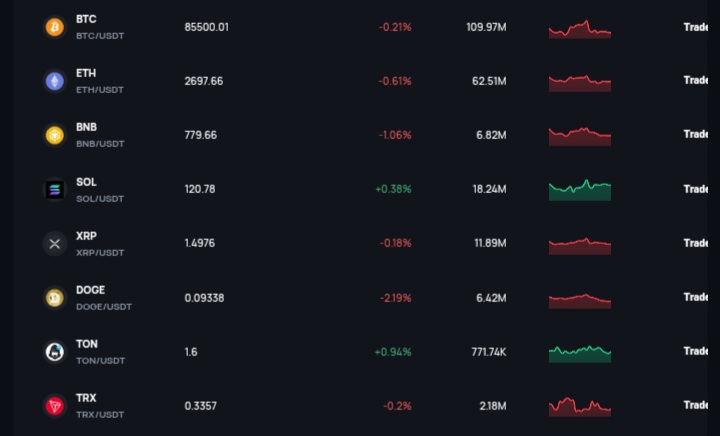Viewport: 720px width, 436px height.
Task: Select the XRP price 1.4976
Action: (200, 243)
